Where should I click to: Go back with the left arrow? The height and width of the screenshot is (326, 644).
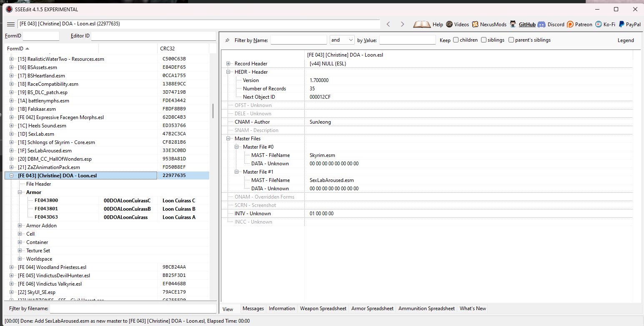pos(388,24)
